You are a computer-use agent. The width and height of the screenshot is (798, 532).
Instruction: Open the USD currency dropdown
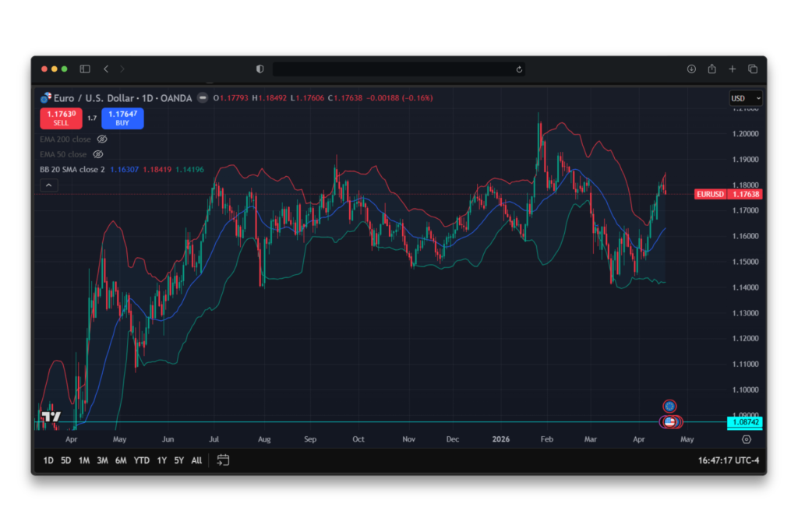[746, 98]
